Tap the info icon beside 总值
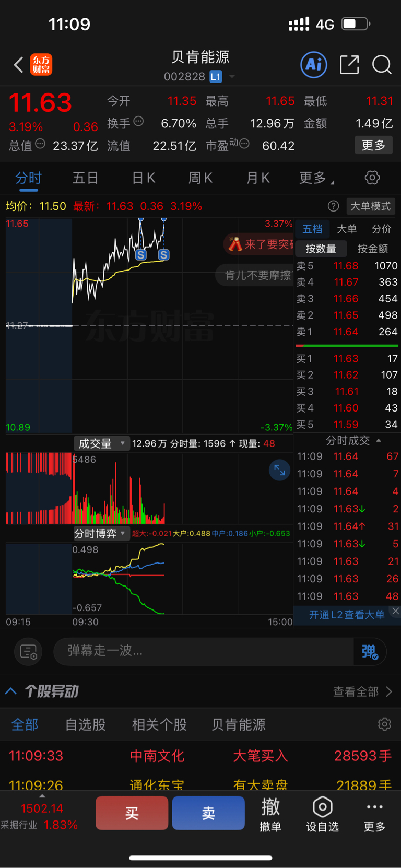401x868 pixels. point(40,144)
